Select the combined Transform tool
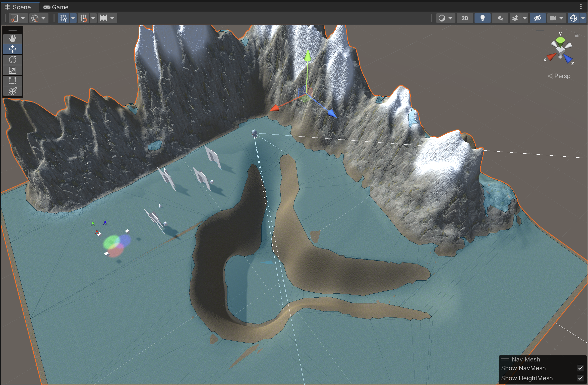 pyautogui.click(x=12, y=91)
